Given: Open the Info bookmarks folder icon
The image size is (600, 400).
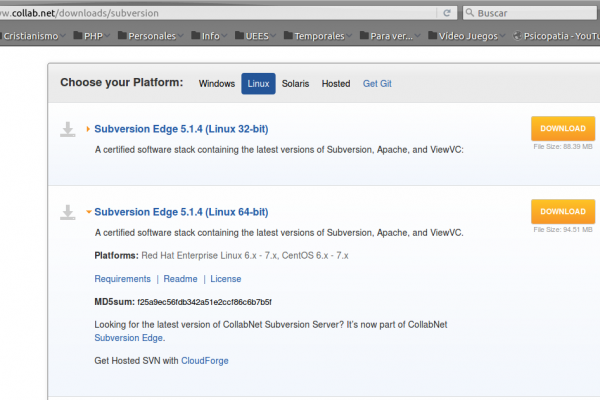Looking at the screenshot, I should click(196, 36).
